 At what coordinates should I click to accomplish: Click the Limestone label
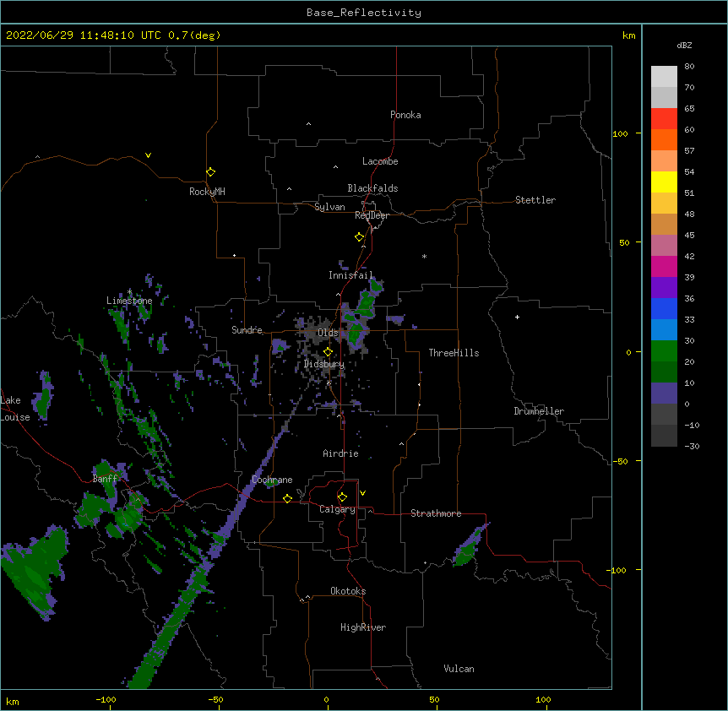pos(129,301)
